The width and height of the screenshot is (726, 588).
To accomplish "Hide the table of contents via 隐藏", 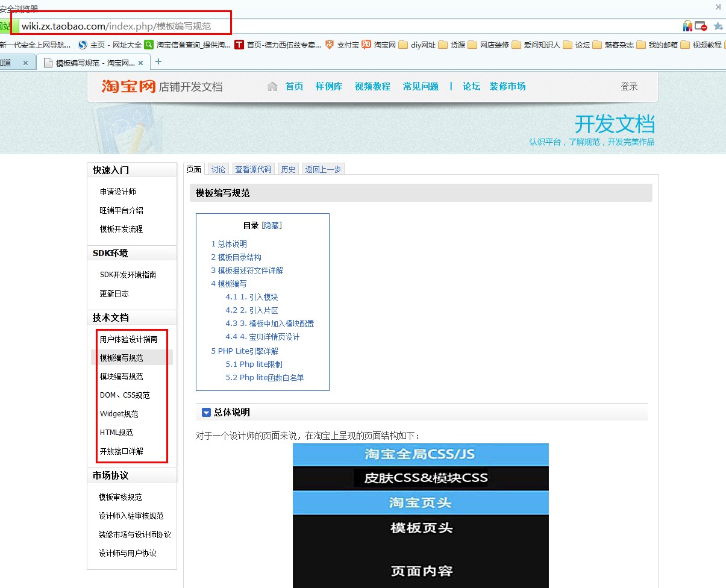I will pos(272,225).
